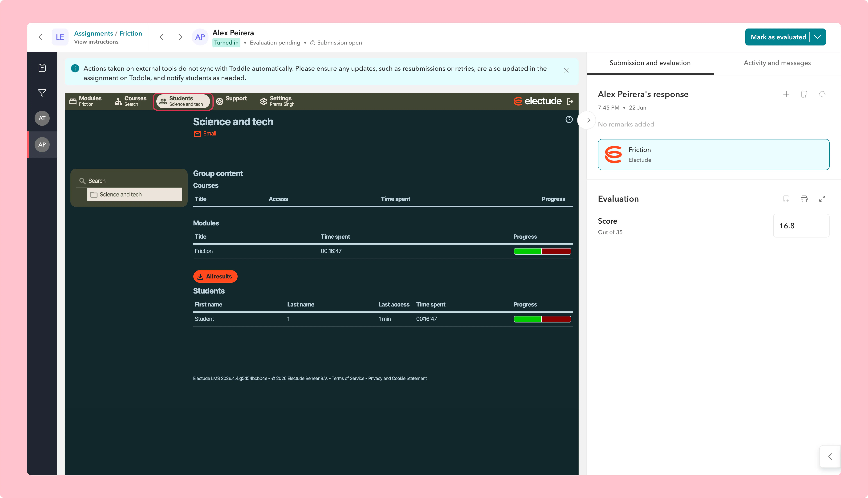Expand the side drawer chevron at bottom right
Image resolution: width=868 pixels, height=498 pixels.
coord(830,456)
